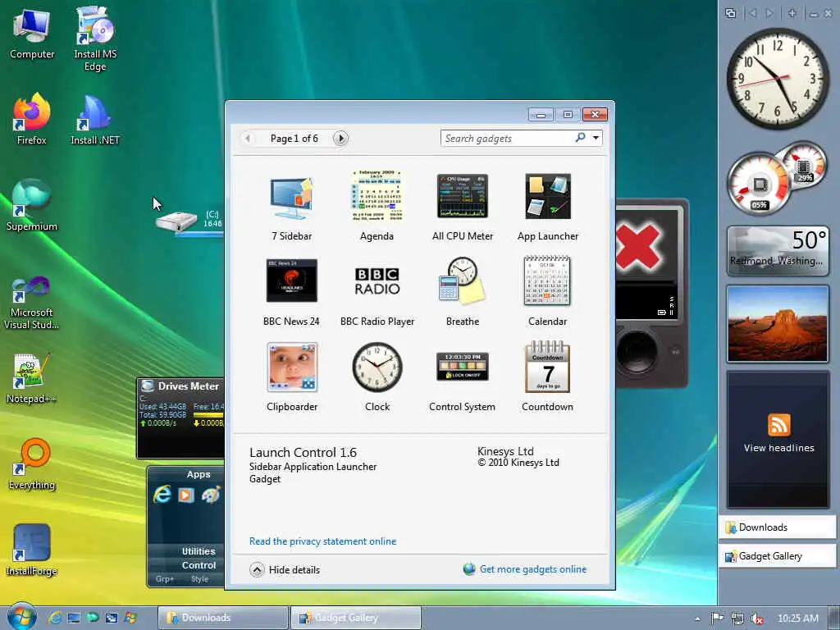Launch Supermium from the desktop
Image resolution: width=840 pixels, height=630 pixels.
pyautogui.click(x=32, y=205)
